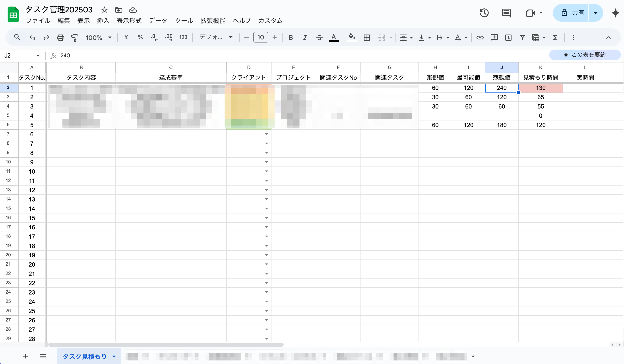The image size is (624, 364).
Task: Open the データ menu
Action: click(x=158, y=21)
